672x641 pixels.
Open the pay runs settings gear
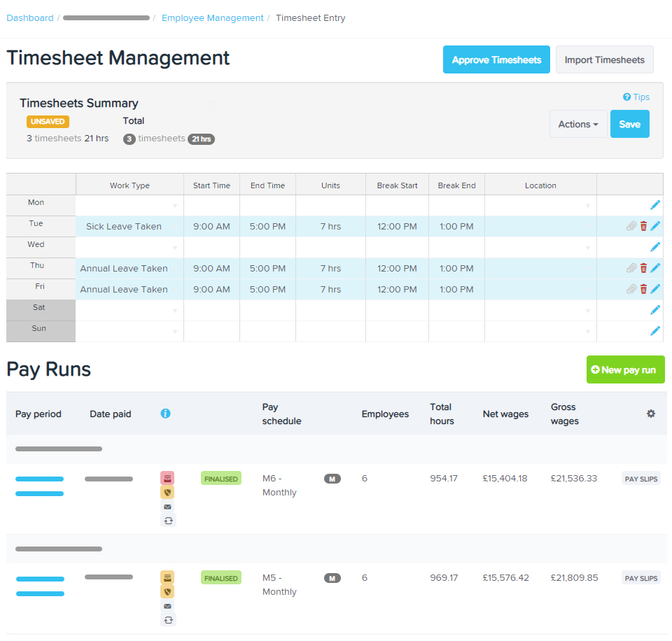651,414
